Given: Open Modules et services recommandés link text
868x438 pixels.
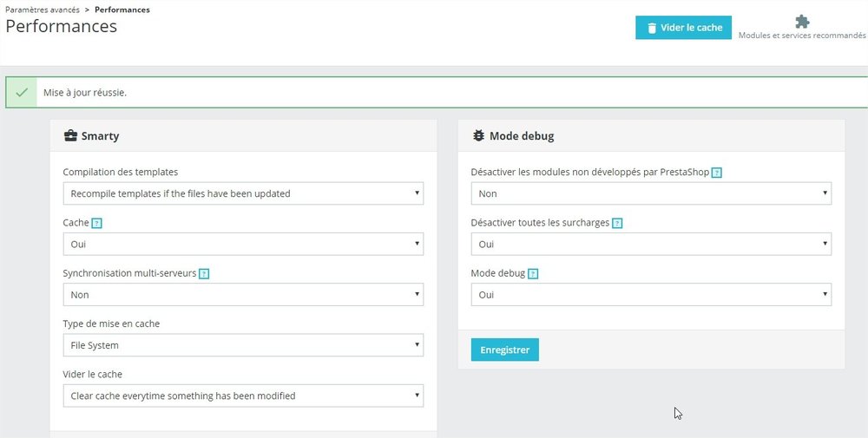Looking at the screenshot, I should tap(802, 36).
